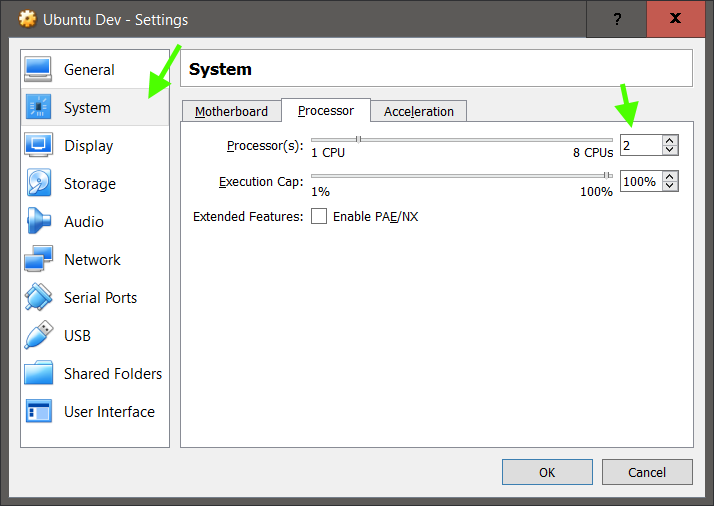Go to Display settings
This screenshot has width=714, height=506.
tap(95, 145)
